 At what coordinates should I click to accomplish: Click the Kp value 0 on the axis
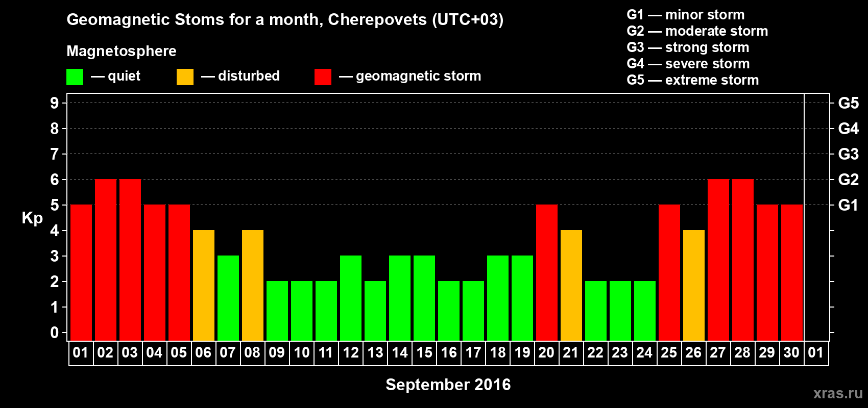pyautogui.click(x=55, y=333)
